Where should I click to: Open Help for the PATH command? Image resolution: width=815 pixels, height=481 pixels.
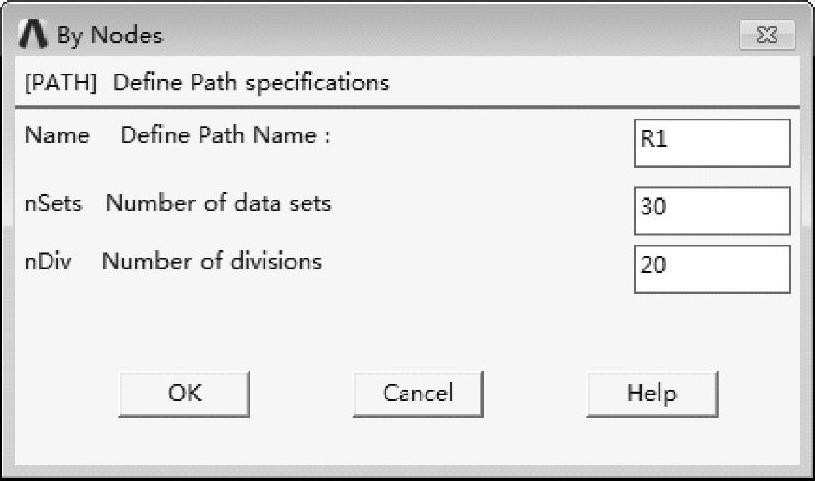pos(651,393)
